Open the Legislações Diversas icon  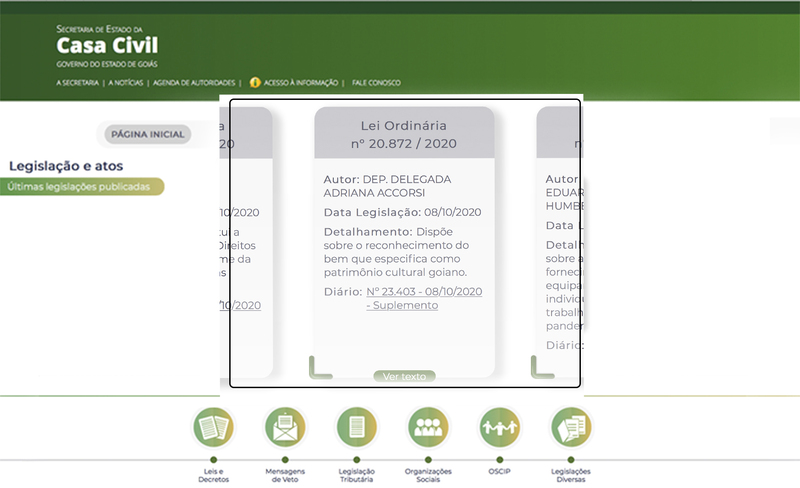point(572,428)
